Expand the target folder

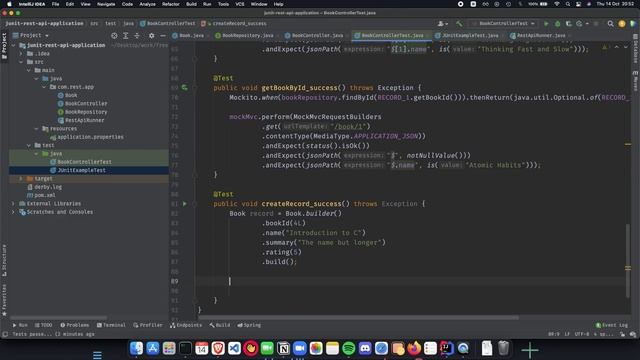point(21,179)
